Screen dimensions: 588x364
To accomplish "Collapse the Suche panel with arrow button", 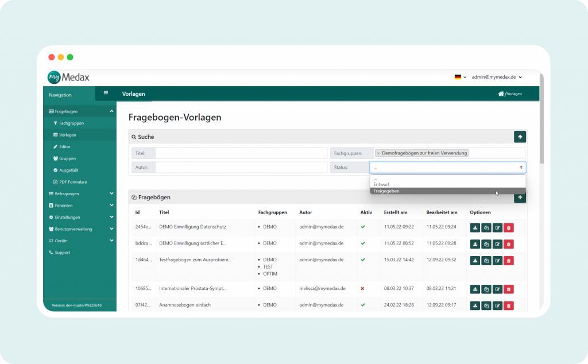I will pyautogui.click(x=520, y=137).
